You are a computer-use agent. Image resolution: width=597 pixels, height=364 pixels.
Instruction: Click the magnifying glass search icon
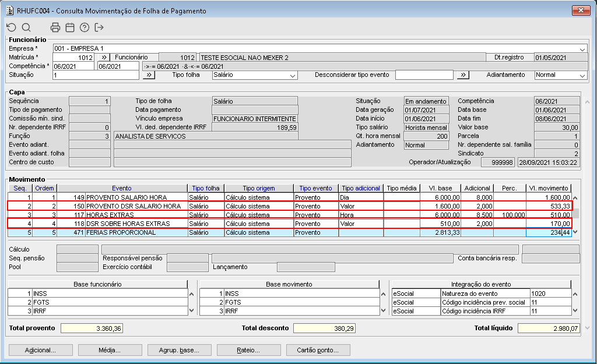[26, 27]
